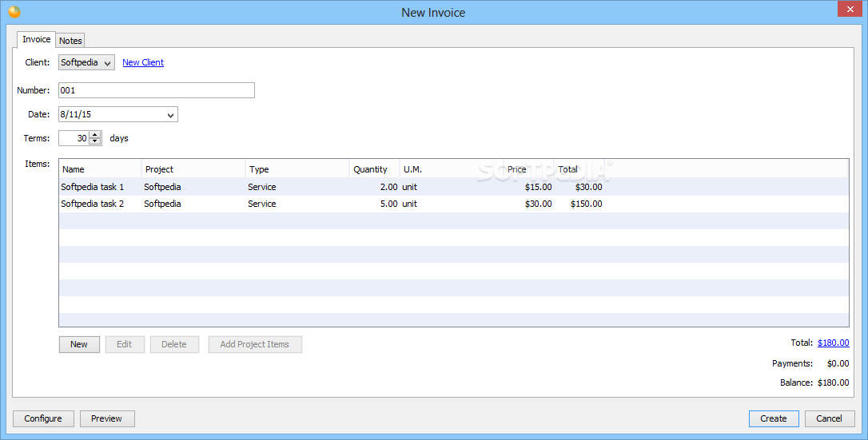Open the $180.00 total link

click(x=833, y=343)
